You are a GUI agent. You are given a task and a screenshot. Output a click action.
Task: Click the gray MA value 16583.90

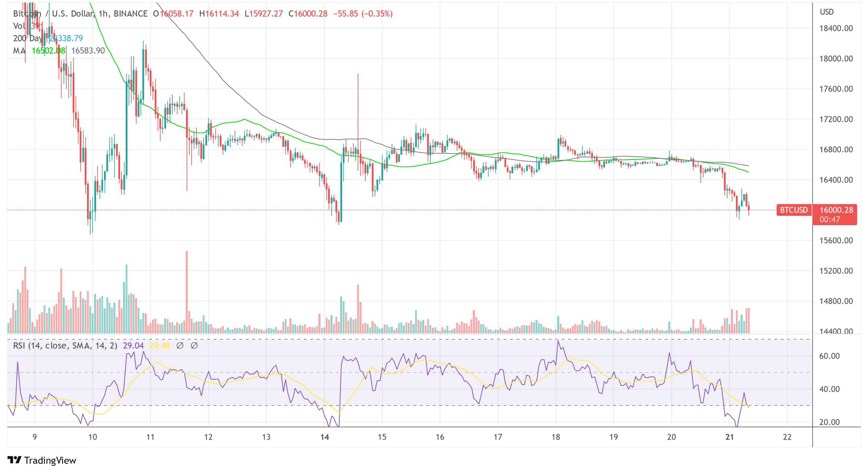(x=88, y=51)
